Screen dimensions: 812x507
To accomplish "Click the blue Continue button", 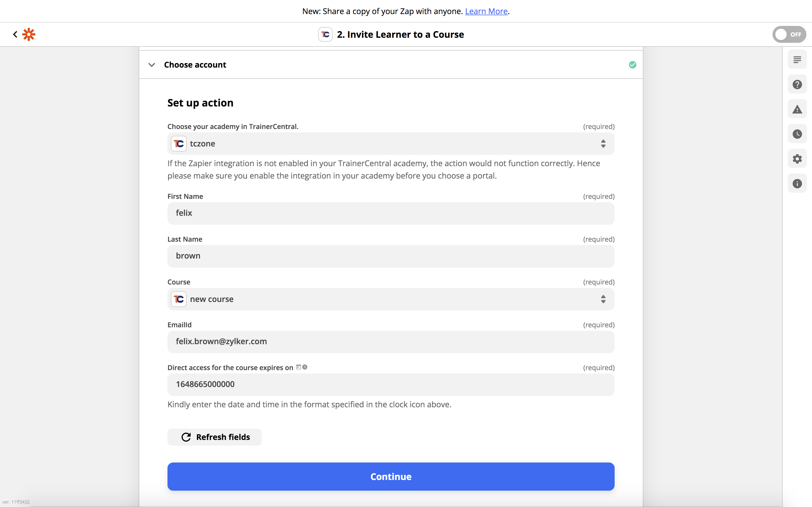I will [390, 477].
